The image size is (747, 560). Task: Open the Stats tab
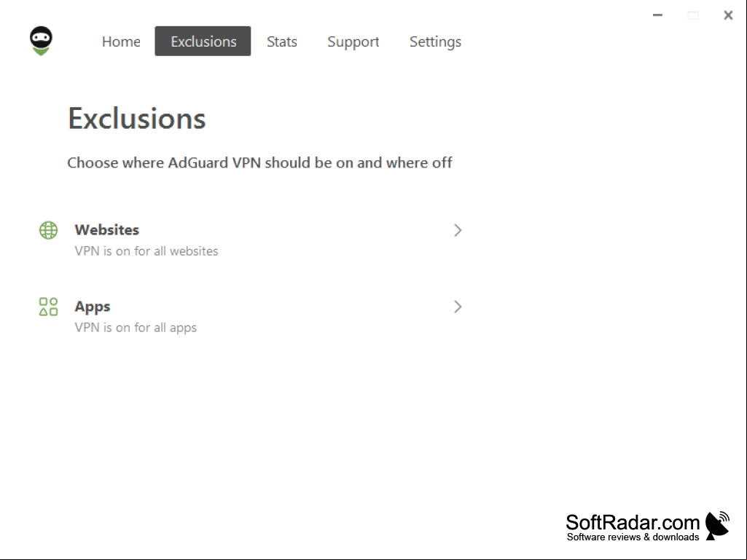tap(282, 42)
